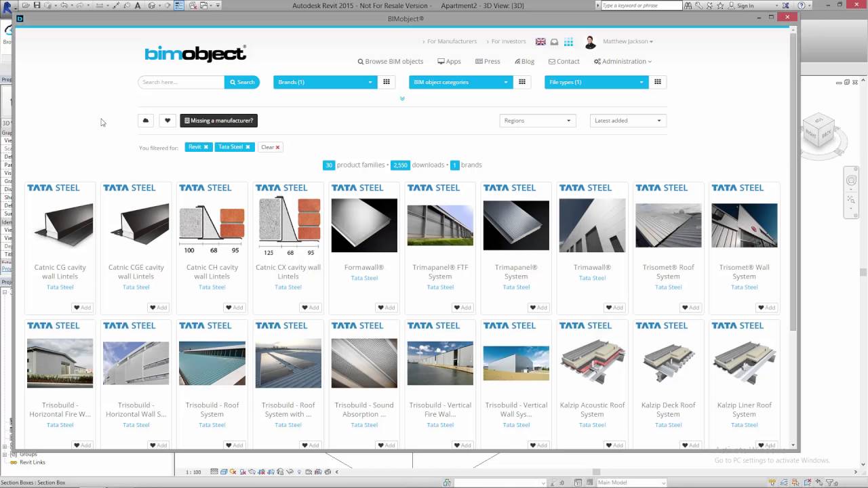This screenshot has width=868, height=488.
Task: Click the Save icon in Revit toolbar
Action: point(37,5)
